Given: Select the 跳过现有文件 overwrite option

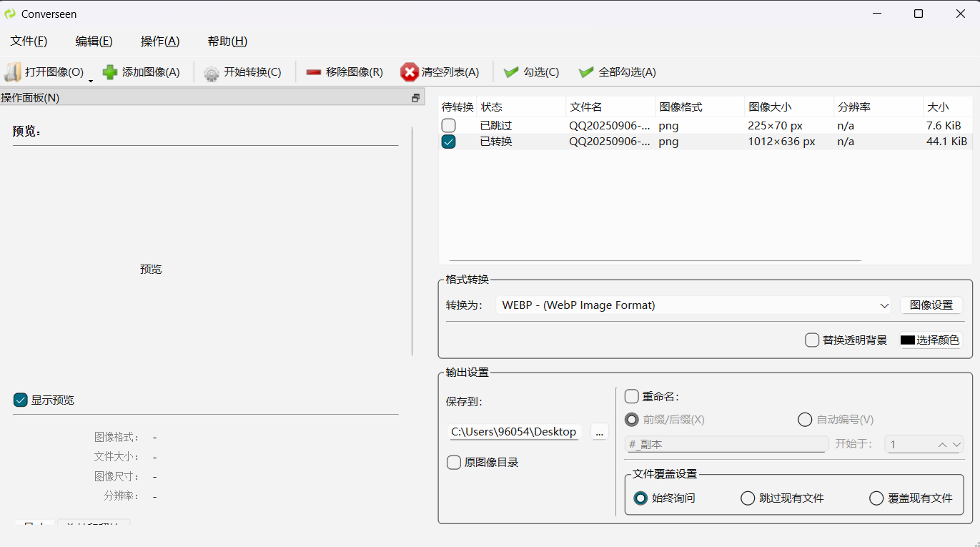Looking at the screenshot, I should click(748, 498).
